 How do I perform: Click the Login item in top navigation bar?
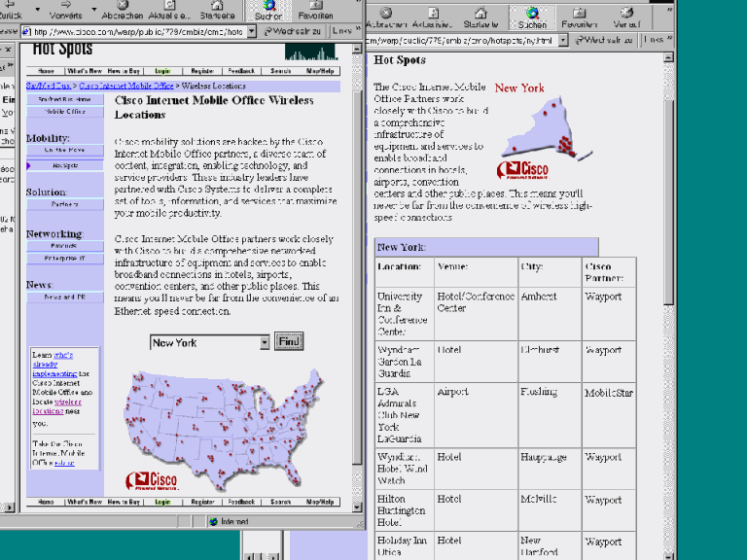(162, 71)
